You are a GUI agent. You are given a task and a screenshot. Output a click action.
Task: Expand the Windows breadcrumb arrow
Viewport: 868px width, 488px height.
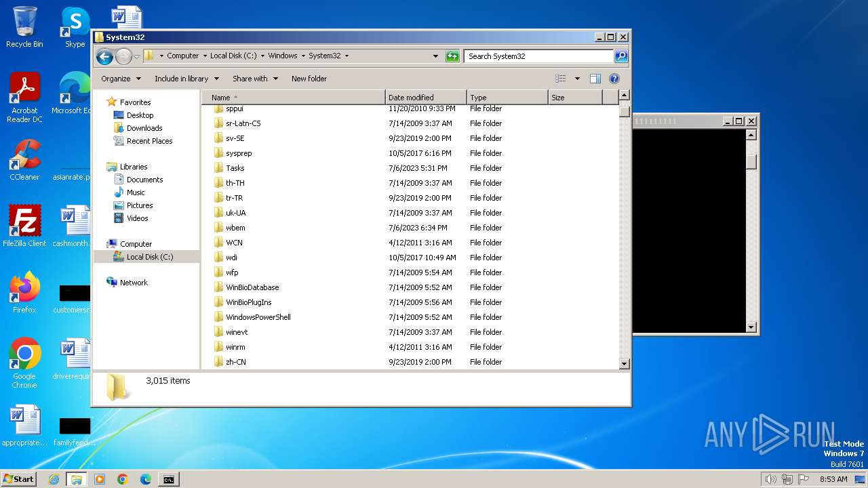[x=303, y=56]
